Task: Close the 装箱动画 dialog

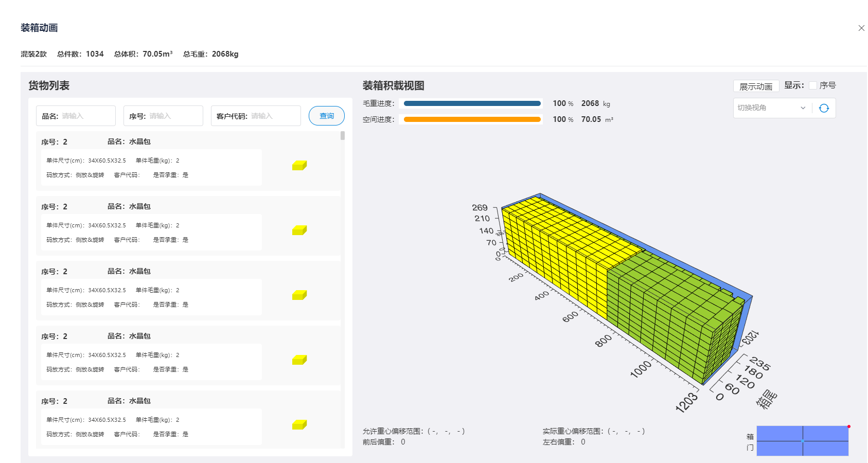Action: click(861, 28)
